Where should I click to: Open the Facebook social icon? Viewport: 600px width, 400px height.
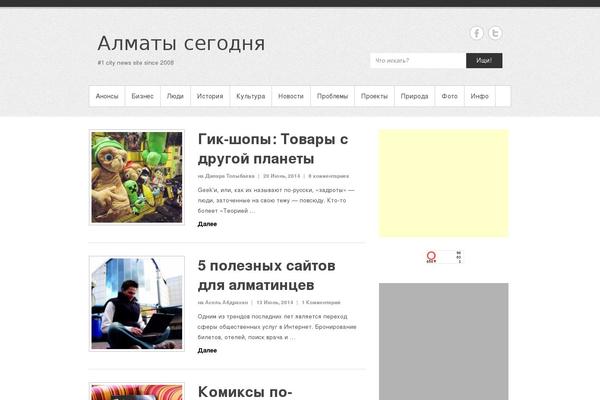476,33
